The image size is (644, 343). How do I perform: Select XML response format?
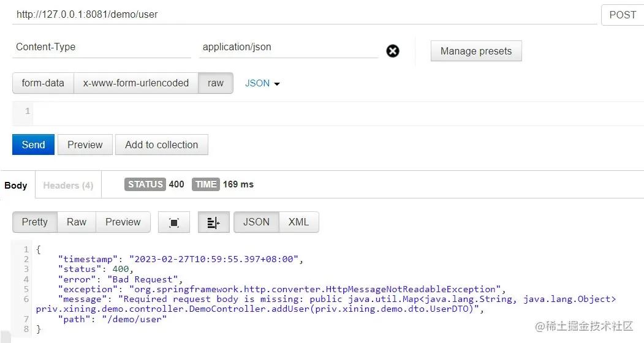point(298,222)
